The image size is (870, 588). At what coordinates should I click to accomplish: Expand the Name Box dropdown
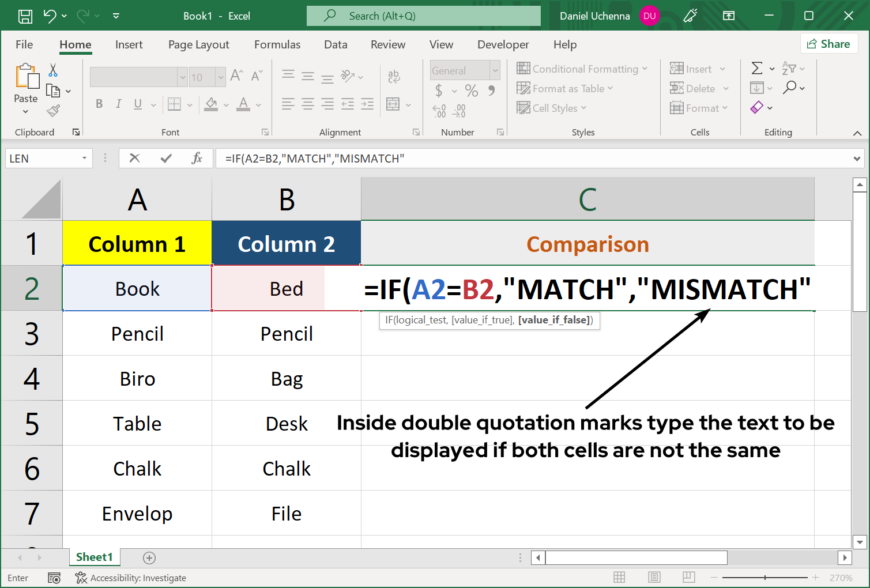[x=84, y=159]
